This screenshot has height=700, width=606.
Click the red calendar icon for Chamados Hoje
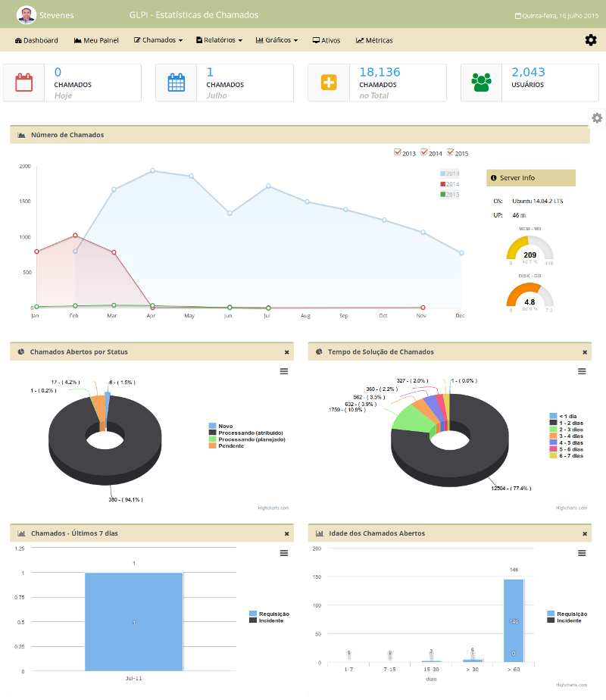coord(24,83)
